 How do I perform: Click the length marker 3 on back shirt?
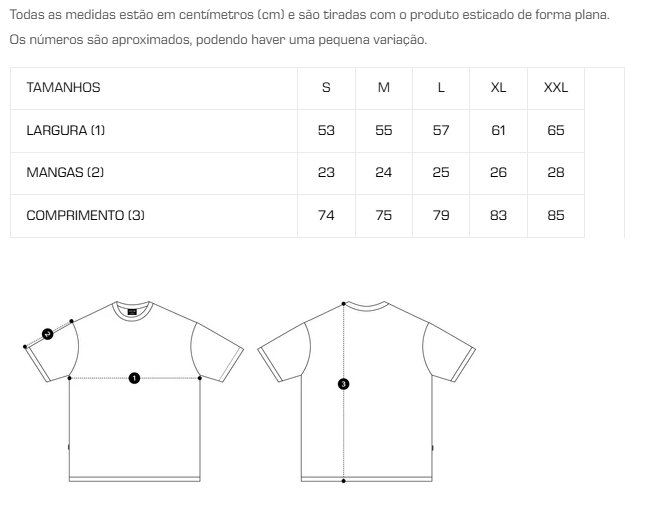pos(343,384)
